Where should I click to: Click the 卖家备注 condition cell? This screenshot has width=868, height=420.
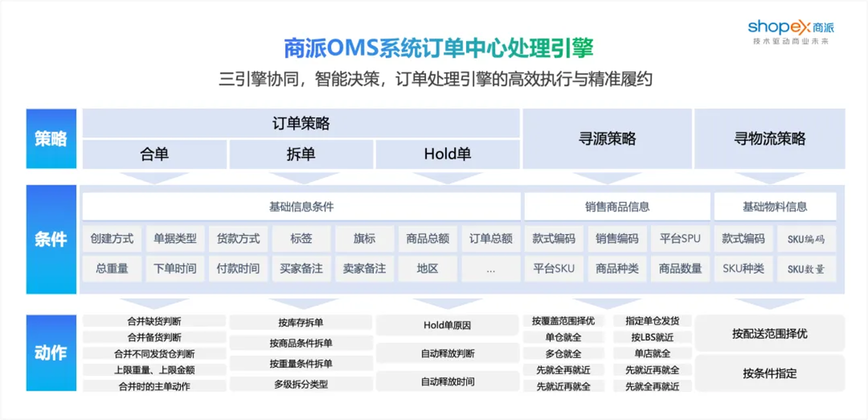[x=364, y=269]
